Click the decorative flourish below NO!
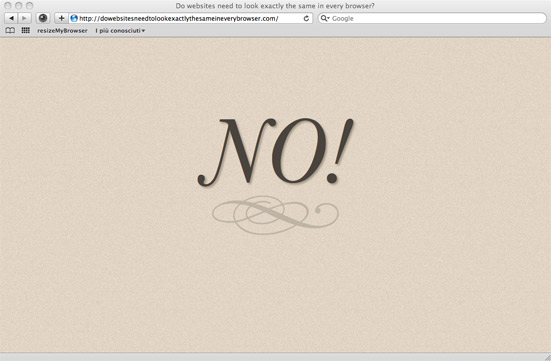Screen dimensions: 551x361 coord(275,215)
